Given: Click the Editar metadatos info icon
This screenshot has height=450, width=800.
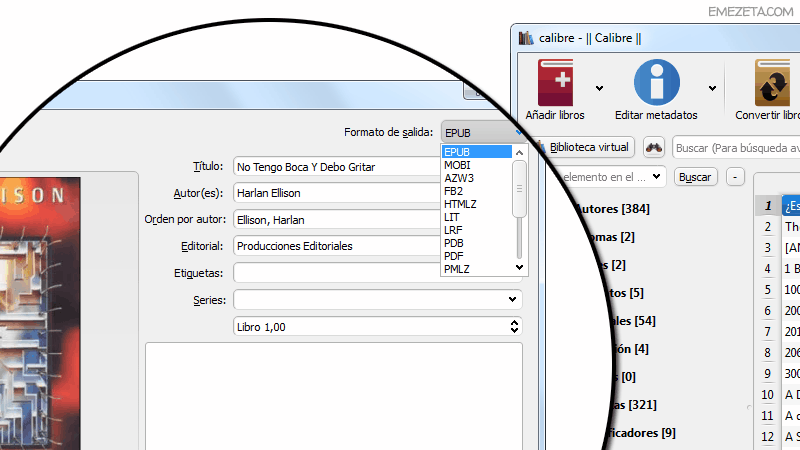Looking at the screenshot, I should 657,82.
